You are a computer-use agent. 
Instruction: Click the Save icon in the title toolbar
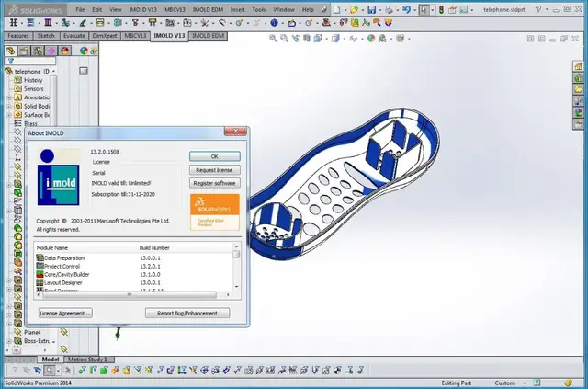coord(371,10)
